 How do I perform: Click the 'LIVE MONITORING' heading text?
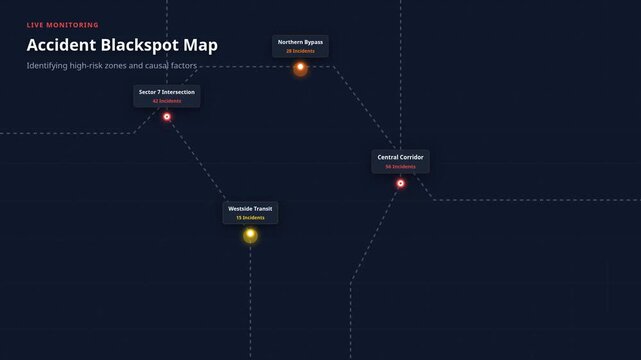coord(63,25)
